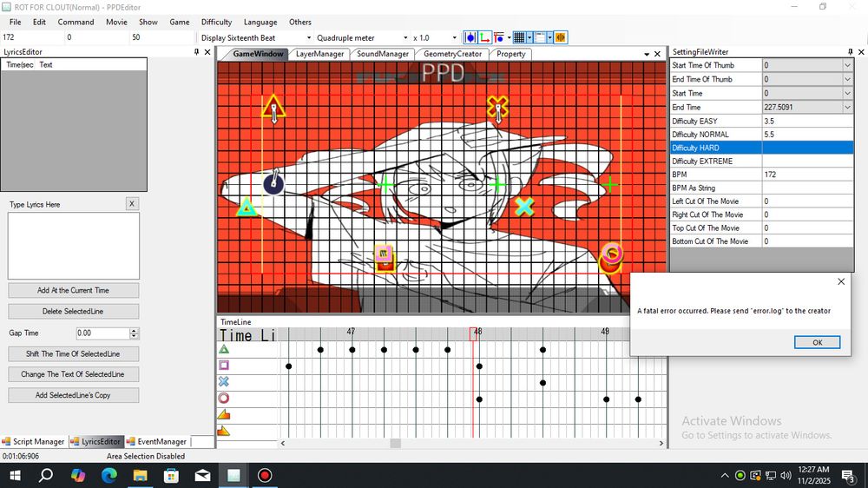The width and height of the screenshot is (868, 488).
Task: Click Add At the Current Time button
Action: (x=73, y=290)
